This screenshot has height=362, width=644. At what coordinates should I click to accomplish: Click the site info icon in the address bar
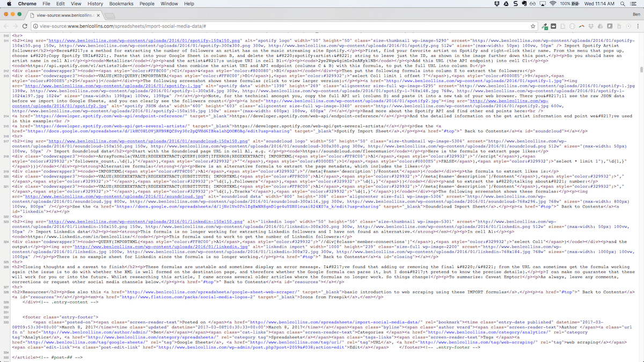35,26
